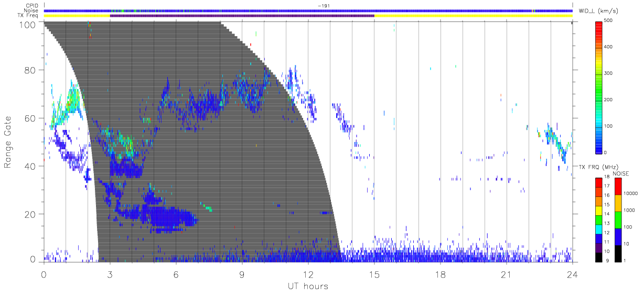
Task: Click the 6 tick on UT hours axis
Action: [x=176, y=274]
